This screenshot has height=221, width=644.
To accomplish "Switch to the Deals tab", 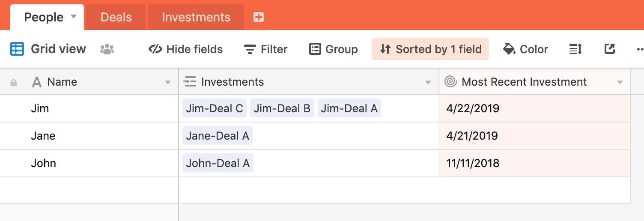I will pos(116,17).
